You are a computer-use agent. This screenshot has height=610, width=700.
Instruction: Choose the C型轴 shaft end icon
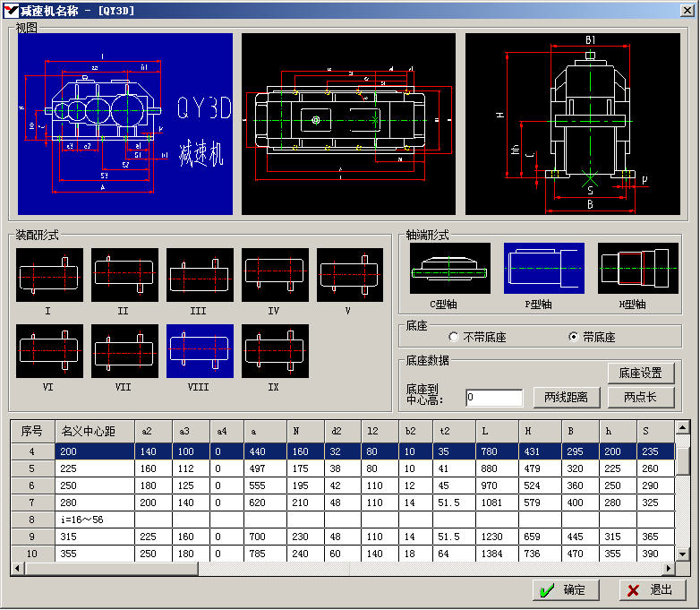coord(450,269)
